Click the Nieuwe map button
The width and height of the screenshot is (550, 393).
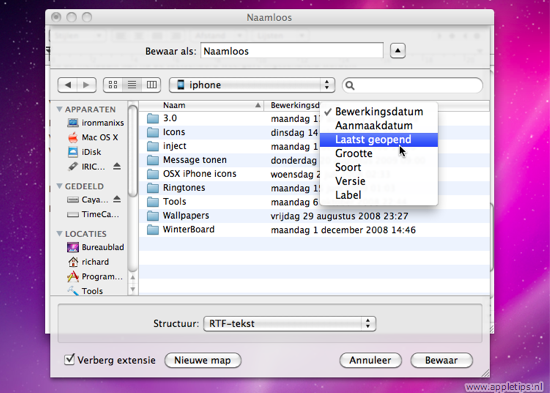[x=202, y=360]
